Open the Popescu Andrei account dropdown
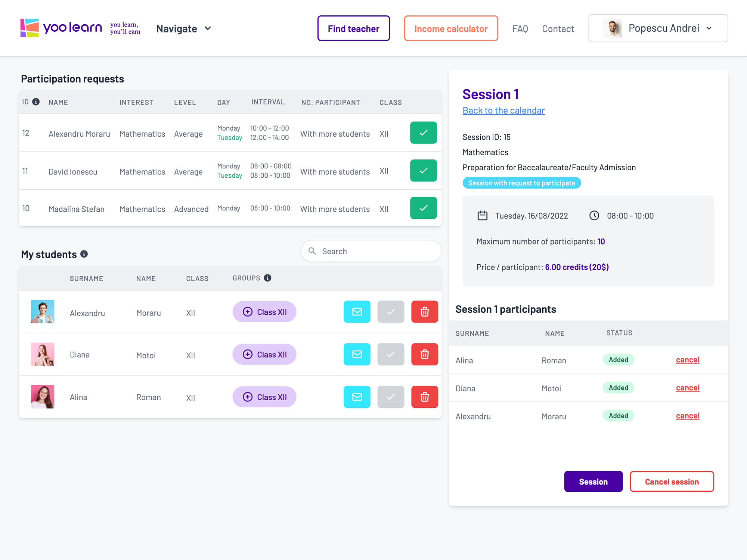The width and height of the screenshot is (747, 560). click(658, 28)
